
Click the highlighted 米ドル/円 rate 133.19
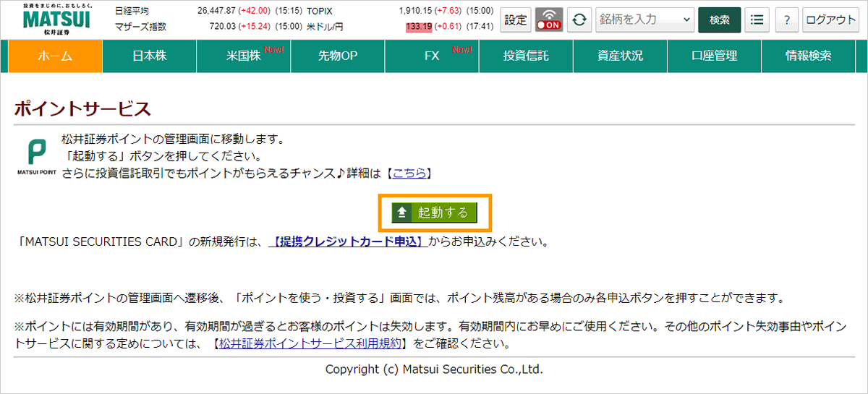point(419,27)
